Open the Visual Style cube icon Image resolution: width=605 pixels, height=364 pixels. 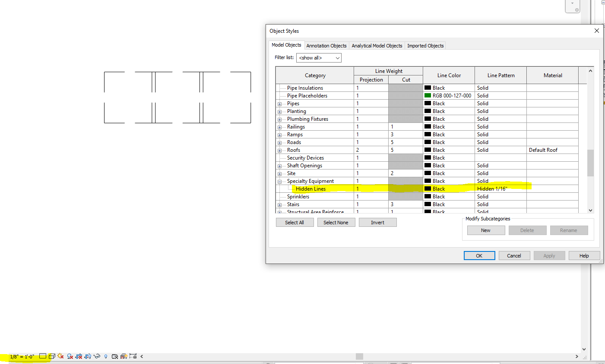tap(52, 356)
